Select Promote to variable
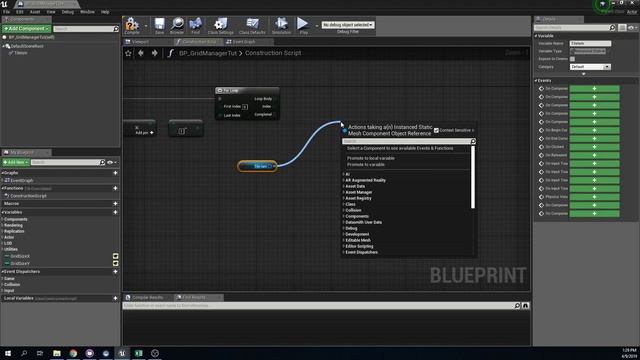640x360 pixels. click(366, 165)
